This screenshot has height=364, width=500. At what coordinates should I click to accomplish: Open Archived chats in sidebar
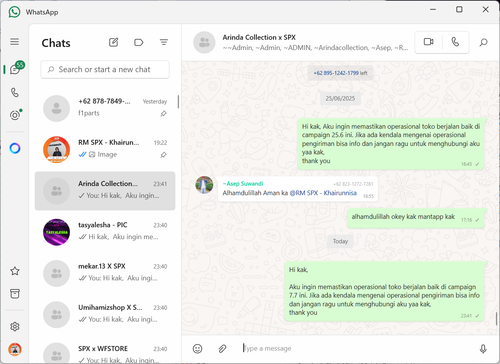click(15, 293)
